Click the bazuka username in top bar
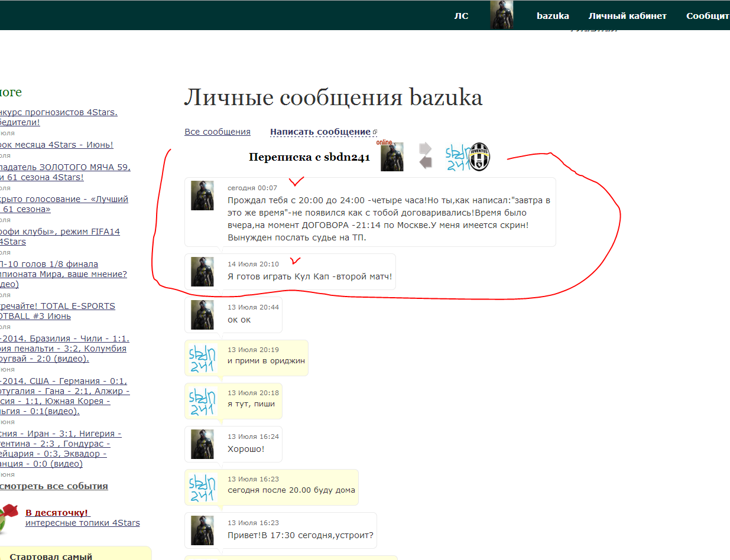The image size is (730, 560). coord(553,16)
